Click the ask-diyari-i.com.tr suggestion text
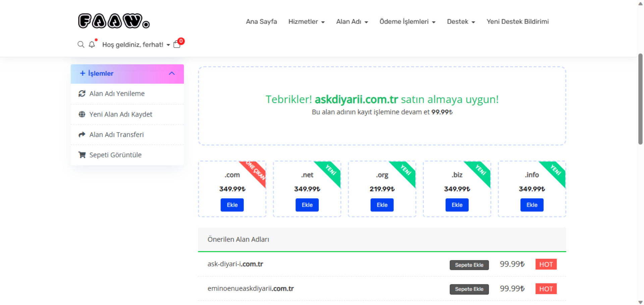The width and height of the screenshot is (644, 305). tap(235, 264)
